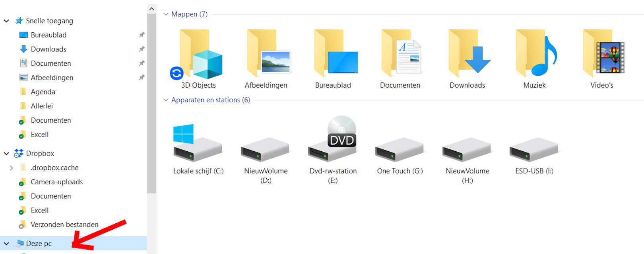Click the .dropbox.cache label
This screenshot has width=644, height=254.
(54, 168)
